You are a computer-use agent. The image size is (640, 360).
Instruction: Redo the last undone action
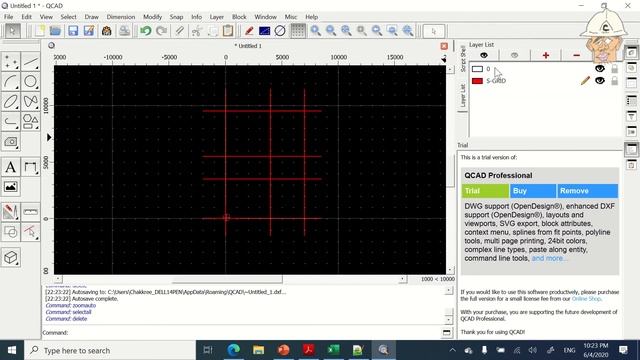(x=162, y=31)
